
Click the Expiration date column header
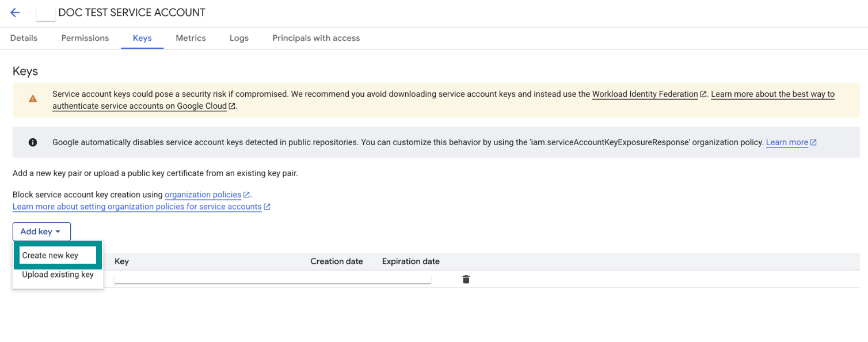point(410,261)
